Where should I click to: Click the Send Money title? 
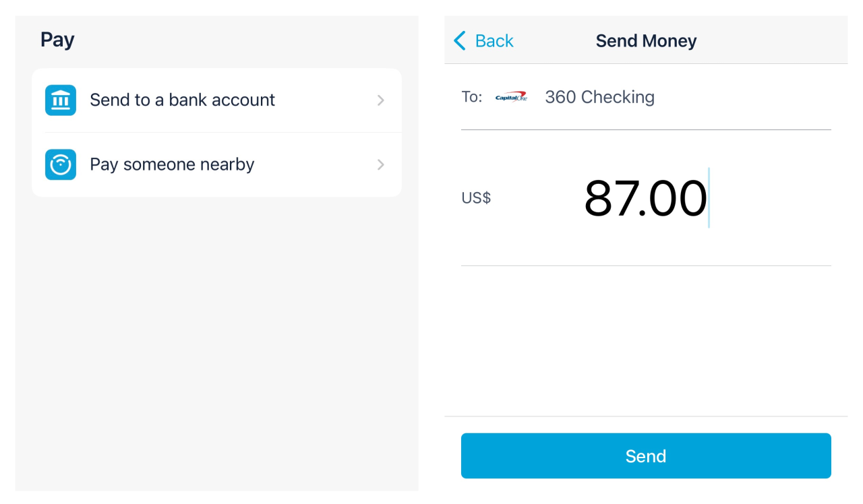[646, 41]
